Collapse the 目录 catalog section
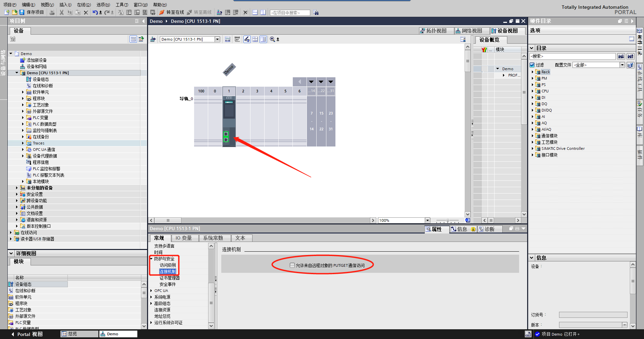Screen dimensions: 644x339 tap(532, 48)
